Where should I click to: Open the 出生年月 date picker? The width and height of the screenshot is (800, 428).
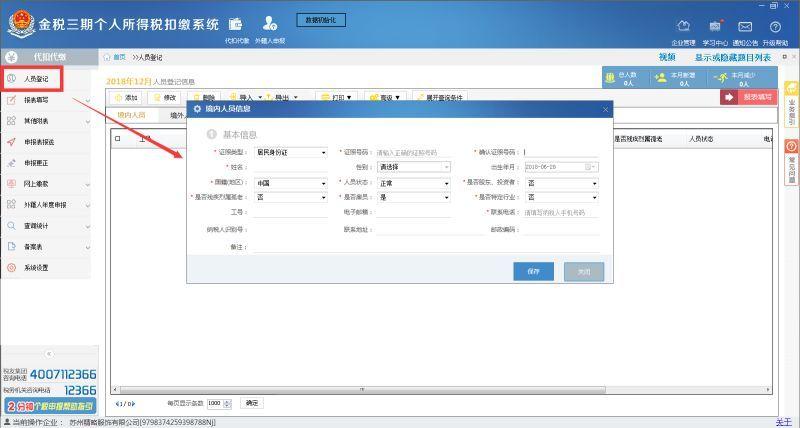click(x=593, y=167)
